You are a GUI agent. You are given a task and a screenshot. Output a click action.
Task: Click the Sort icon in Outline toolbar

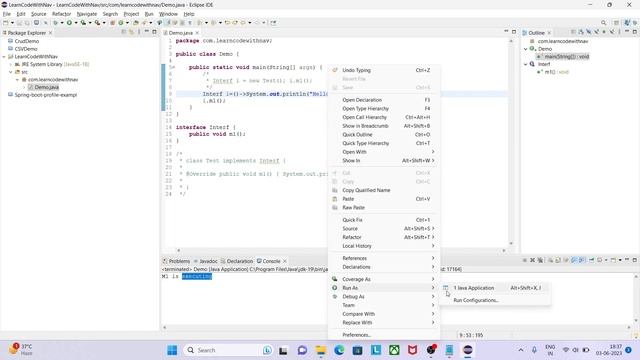(581, 32)
